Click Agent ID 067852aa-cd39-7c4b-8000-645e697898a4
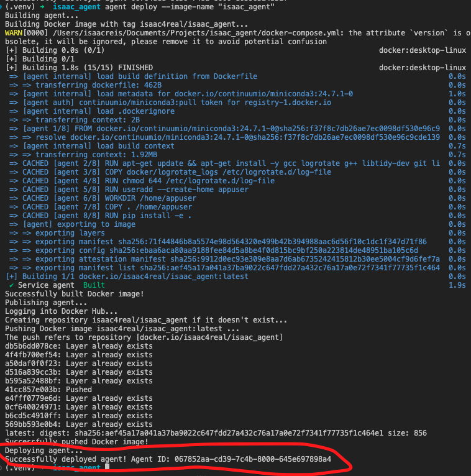This screenshot has height=476, width=471. pyautogui.click(x=253, y=459)
